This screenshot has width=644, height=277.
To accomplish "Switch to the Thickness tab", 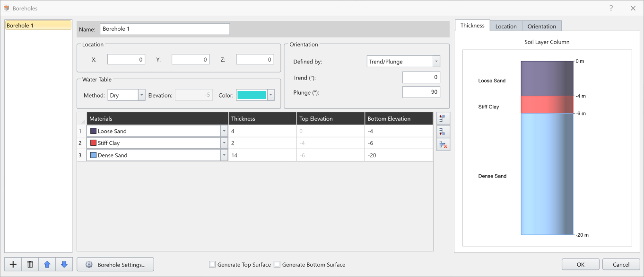I will (472, 26).
